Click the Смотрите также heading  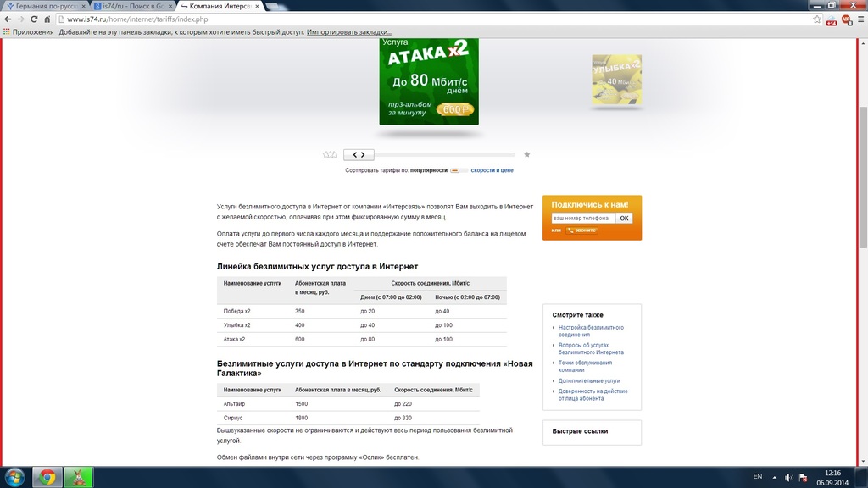tap(577, 315)
